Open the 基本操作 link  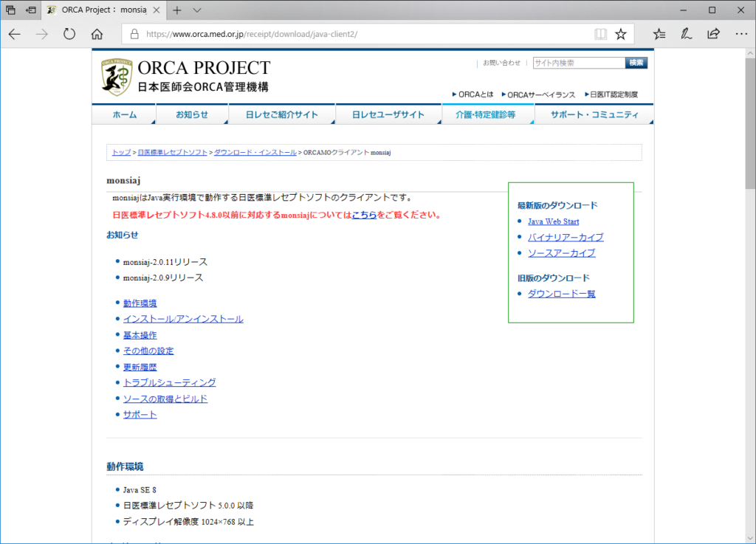[x=140, y=335]
